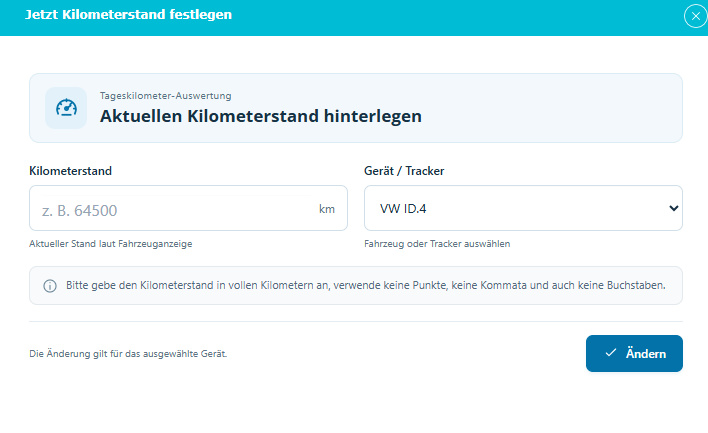Image resolution: width=708 pixels, height=433 pixels.
Task: Click the note 'Die Änderung gilt für das ausgewählte Gerät.'
Action: (x=128, y=354)
